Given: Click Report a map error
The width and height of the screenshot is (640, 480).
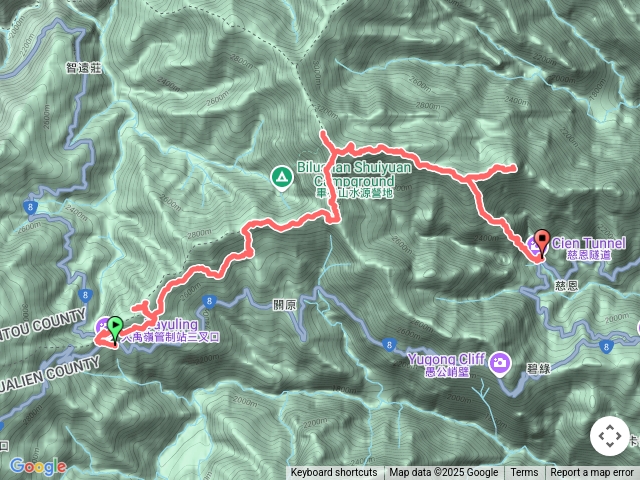Looking at the screenshot, I should click(x=591, y=473).
